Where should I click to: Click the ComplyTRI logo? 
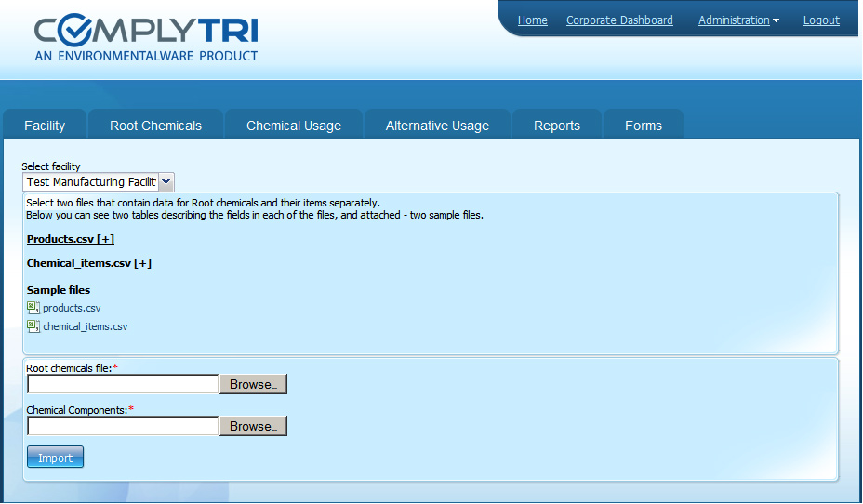[146, 38]
